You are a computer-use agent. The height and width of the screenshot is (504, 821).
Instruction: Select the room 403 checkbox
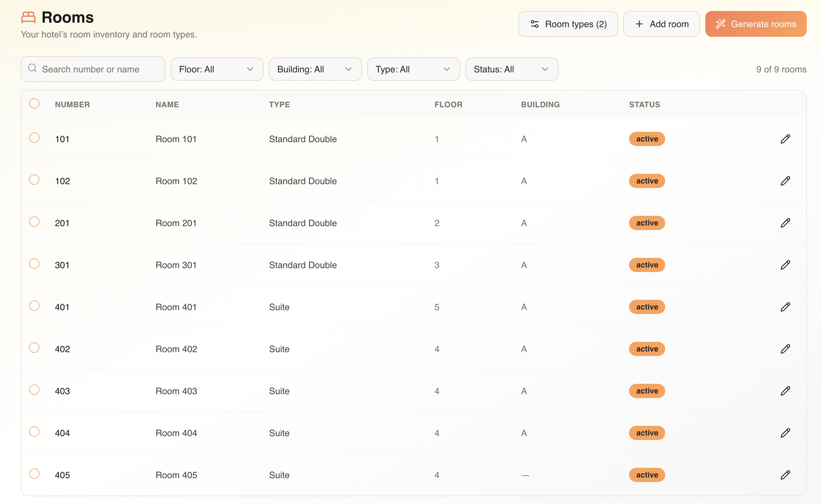[x=34, y=390]
